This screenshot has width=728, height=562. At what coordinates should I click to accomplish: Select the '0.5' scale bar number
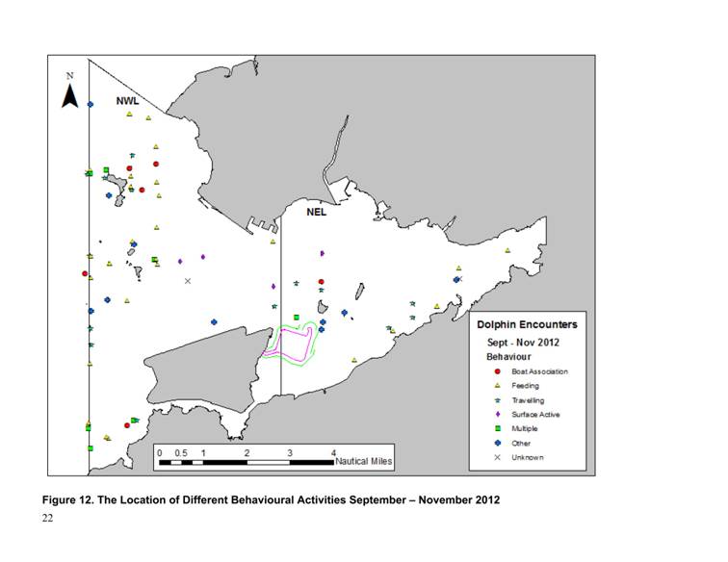[181, 453]
